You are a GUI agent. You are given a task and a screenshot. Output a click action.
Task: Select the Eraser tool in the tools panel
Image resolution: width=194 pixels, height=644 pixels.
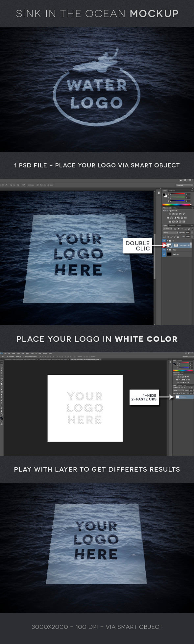pos(2,389)
